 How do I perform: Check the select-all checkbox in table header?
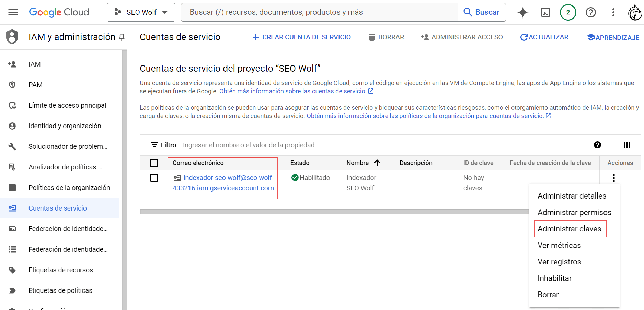(154, 163)
